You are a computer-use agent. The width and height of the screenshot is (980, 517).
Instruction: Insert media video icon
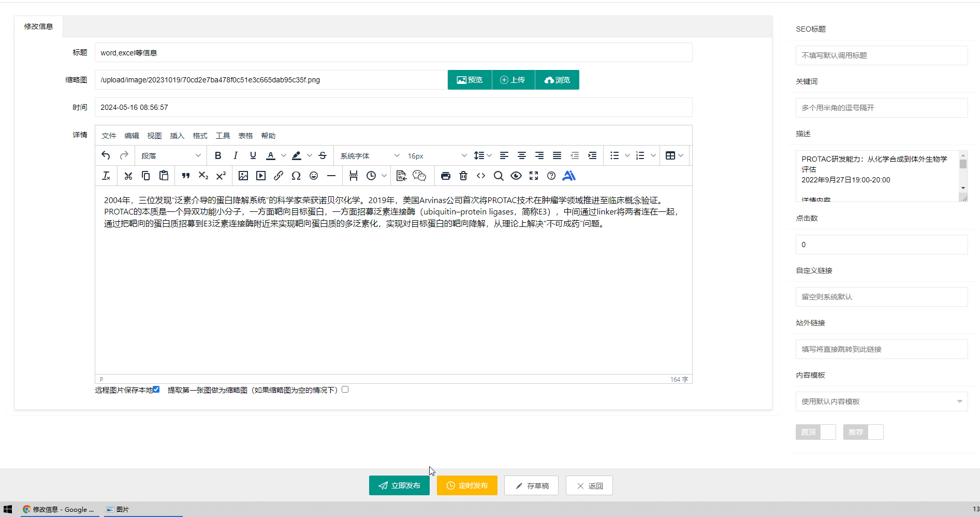point(261,176)
